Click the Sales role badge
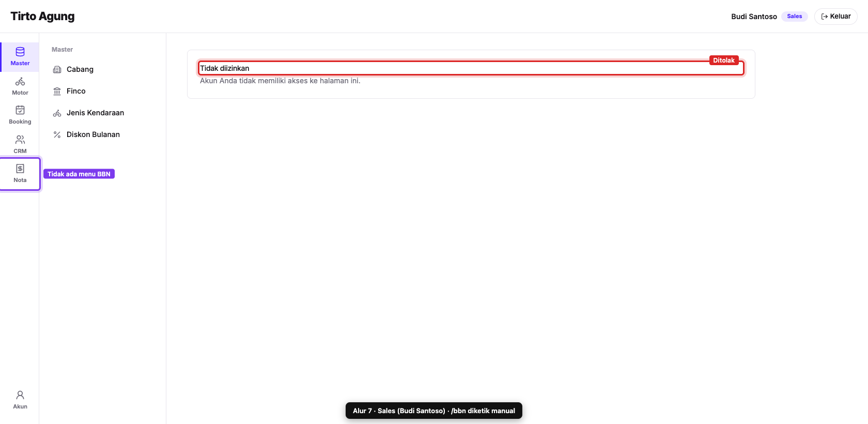The width and height of the screenshot is (868, 424). pyautogui.click(x=794, y=17)
